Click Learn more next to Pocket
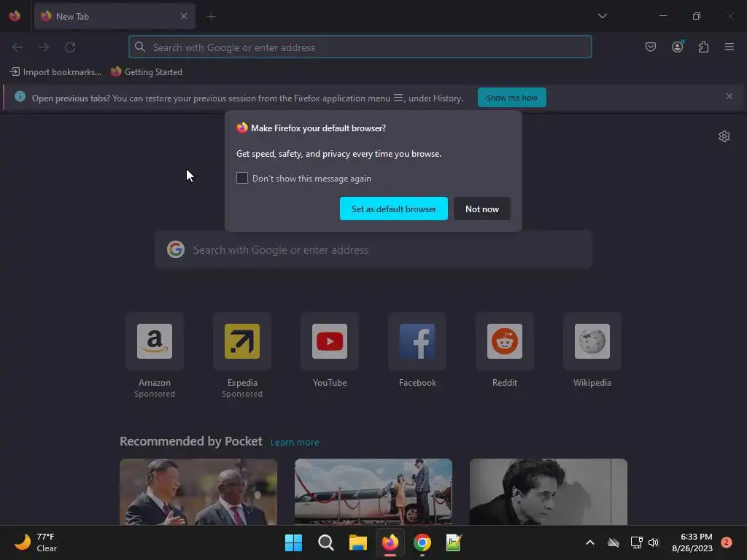Viewport: 747px width, 560px height. pos(295,443)
